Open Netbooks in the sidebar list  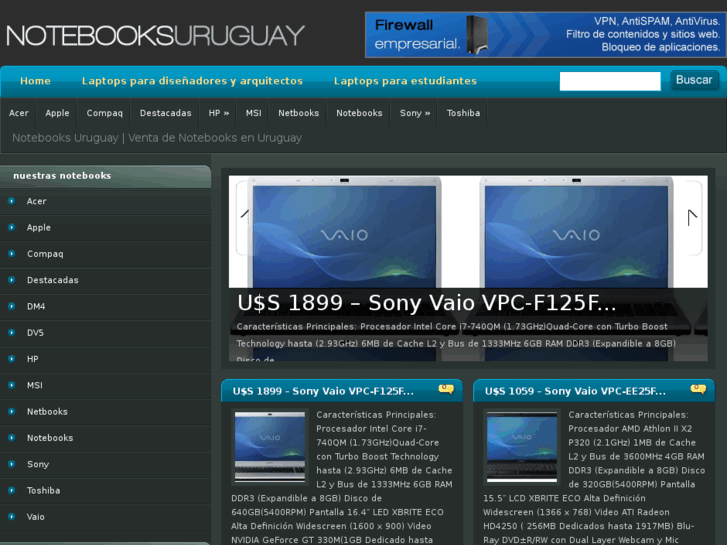(x=47, y=412)
